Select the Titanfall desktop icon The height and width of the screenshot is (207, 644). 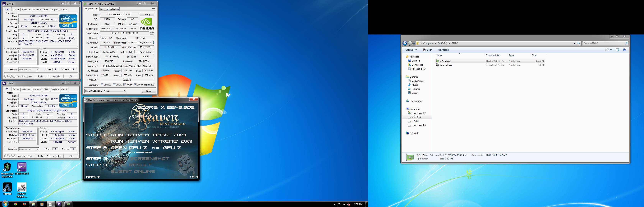point(7,189)
